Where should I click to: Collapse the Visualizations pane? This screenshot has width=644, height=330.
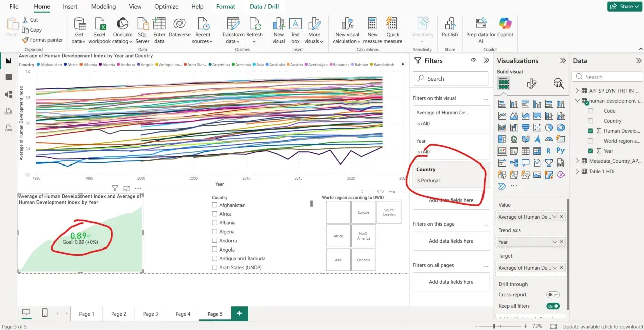click(x=562, y=60)
